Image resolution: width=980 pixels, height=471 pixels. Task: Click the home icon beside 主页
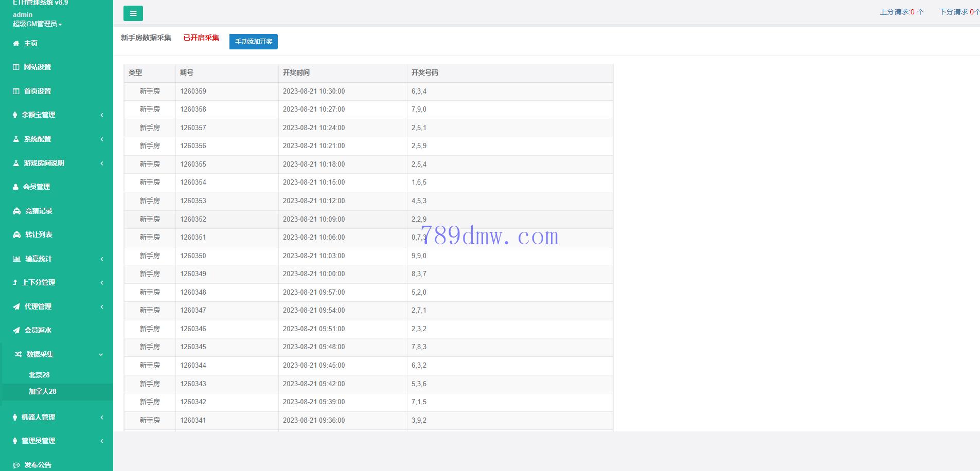(16, 44)
